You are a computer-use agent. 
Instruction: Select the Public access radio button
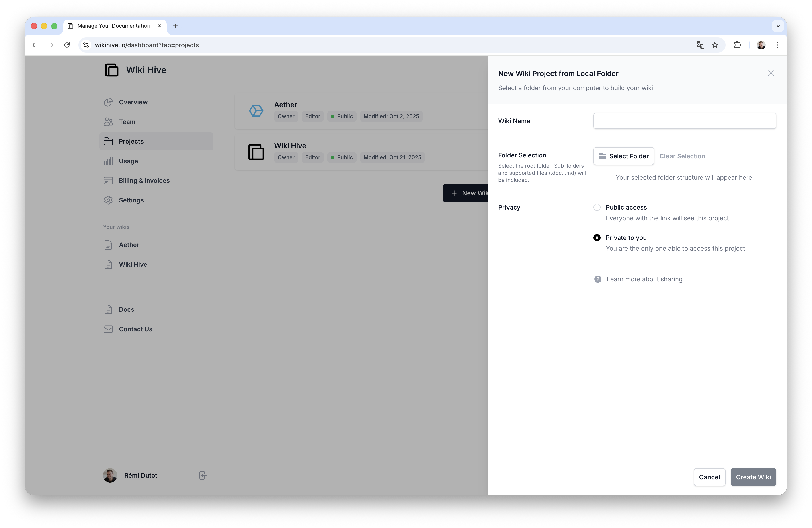pyautogui.click(x=597, y=208)
